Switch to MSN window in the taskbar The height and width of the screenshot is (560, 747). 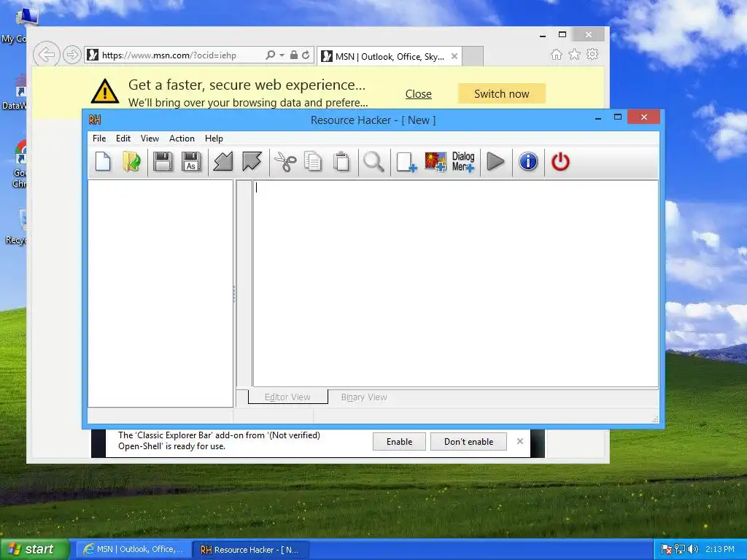(134, 549)
